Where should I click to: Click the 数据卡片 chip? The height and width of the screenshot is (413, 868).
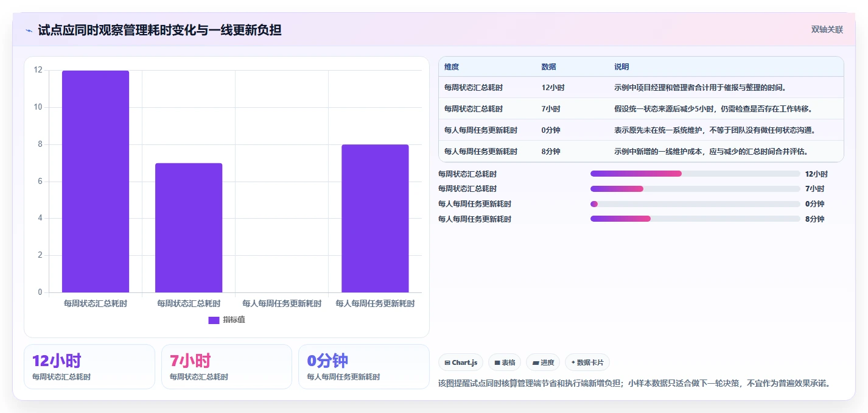click(x=587, y=362)
